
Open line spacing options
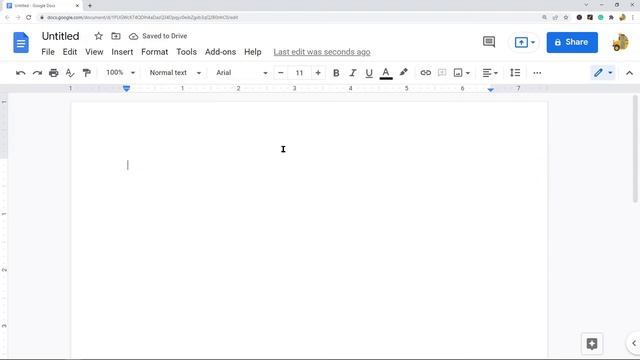[x=515, y=73]
